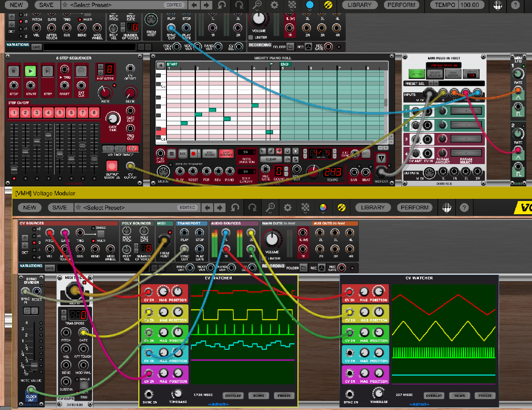Toggle EXT clock button on 8 Step Sequencer
532x410 pixels.
81,70
